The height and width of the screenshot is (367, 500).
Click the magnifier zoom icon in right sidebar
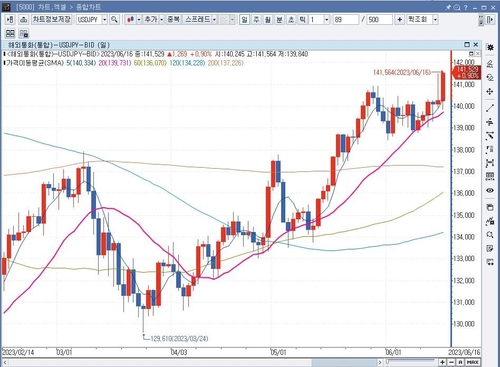pyautogui.click(x=490, y=235)
